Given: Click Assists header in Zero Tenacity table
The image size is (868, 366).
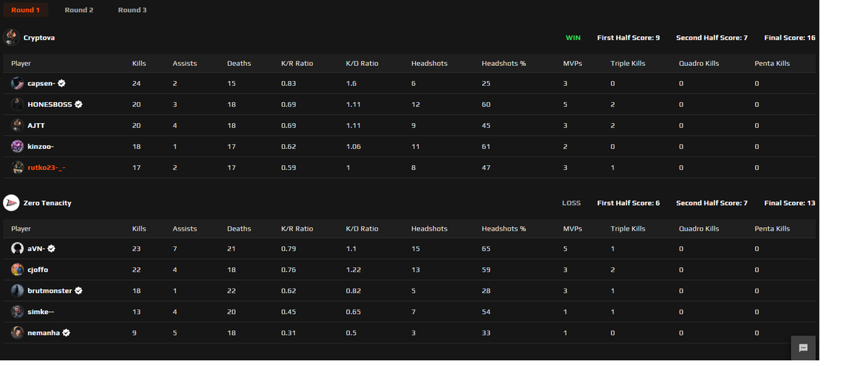Looking at the screenshot, I should click(185, 229).
